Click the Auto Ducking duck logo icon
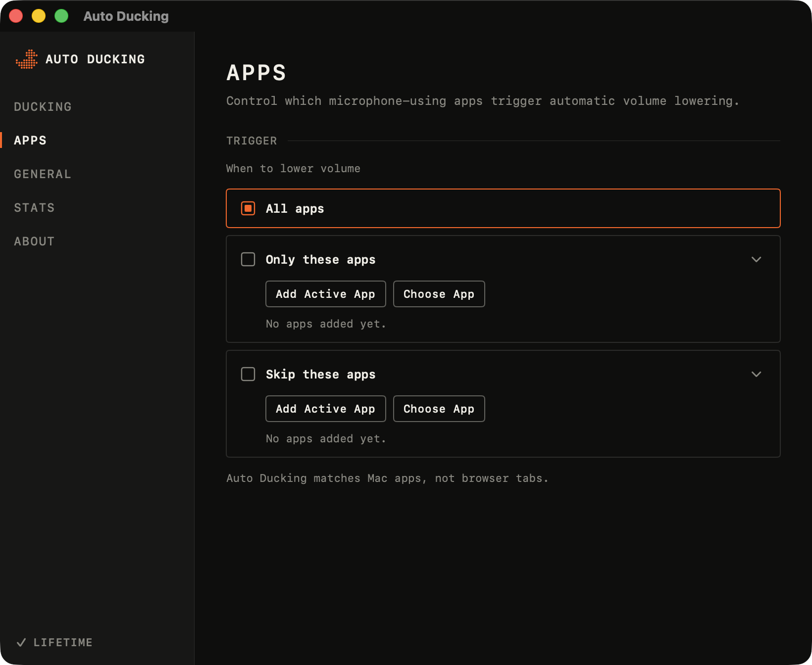812x665 pixels. (27, 59)
